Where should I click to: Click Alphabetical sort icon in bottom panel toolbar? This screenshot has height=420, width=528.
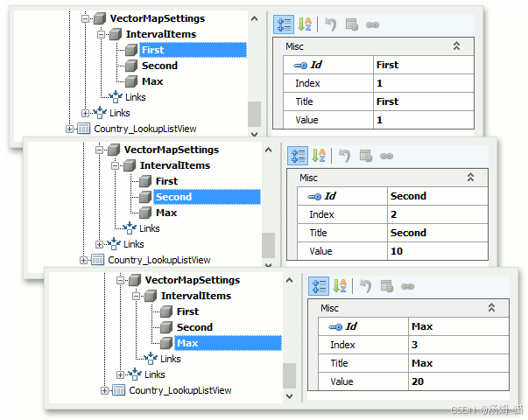pos(340,286)
